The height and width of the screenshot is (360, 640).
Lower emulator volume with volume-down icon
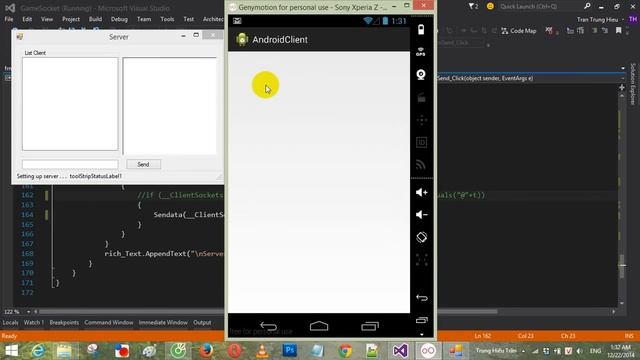point(421,215)
